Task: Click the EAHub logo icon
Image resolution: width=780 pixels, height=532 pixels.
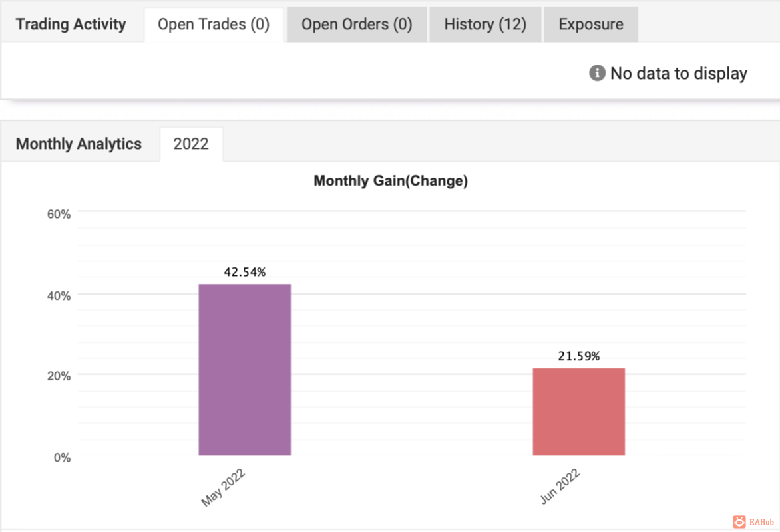Action: tap(739, 521)
